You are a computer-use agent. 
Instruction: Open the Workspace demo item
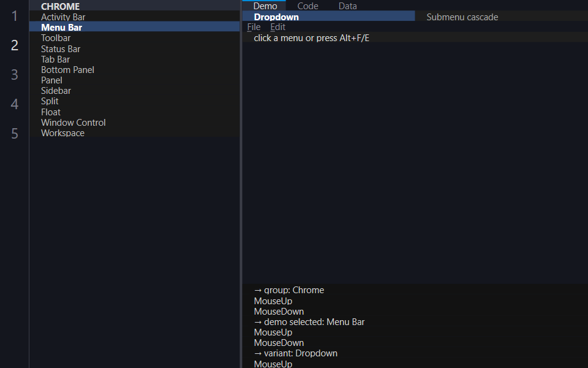[134, 133]
